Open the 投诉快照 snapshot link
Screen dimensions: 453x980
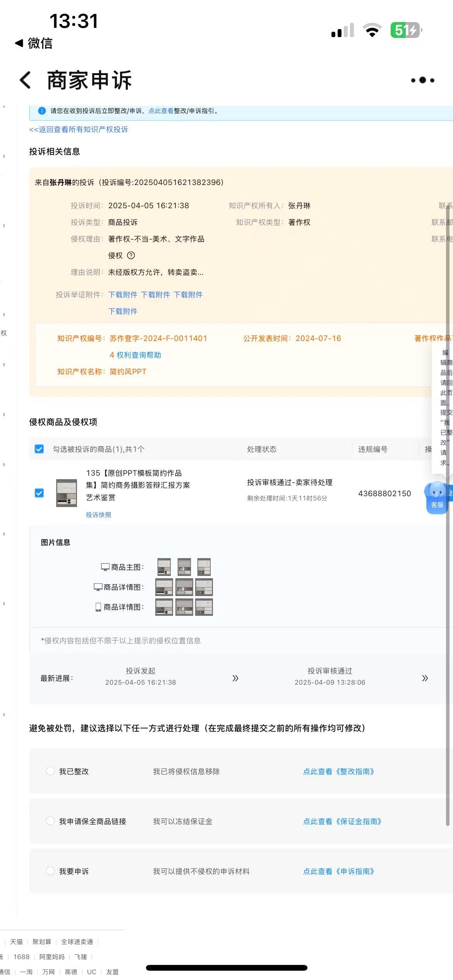[x=98, y=515]
